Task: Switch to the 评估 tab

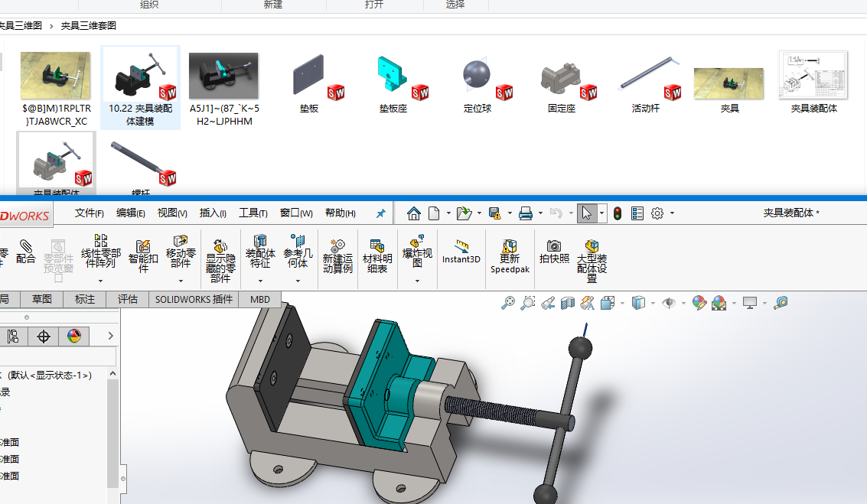Action: (x=127, y=299)
